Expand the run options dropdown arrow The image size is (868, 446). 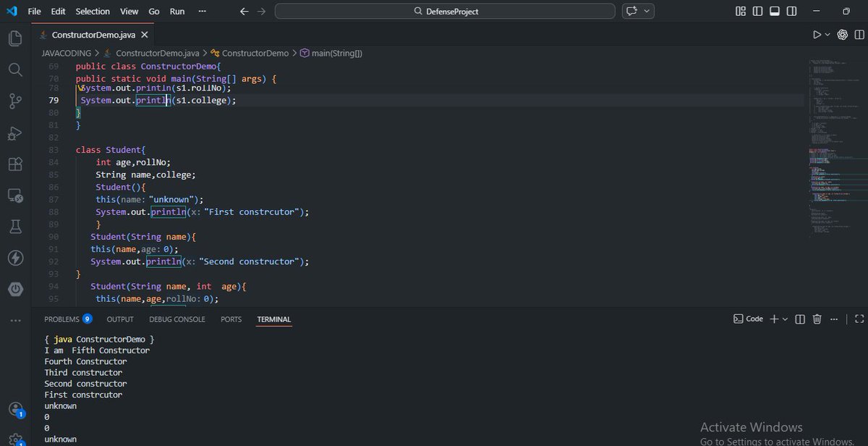click(827, 35)
